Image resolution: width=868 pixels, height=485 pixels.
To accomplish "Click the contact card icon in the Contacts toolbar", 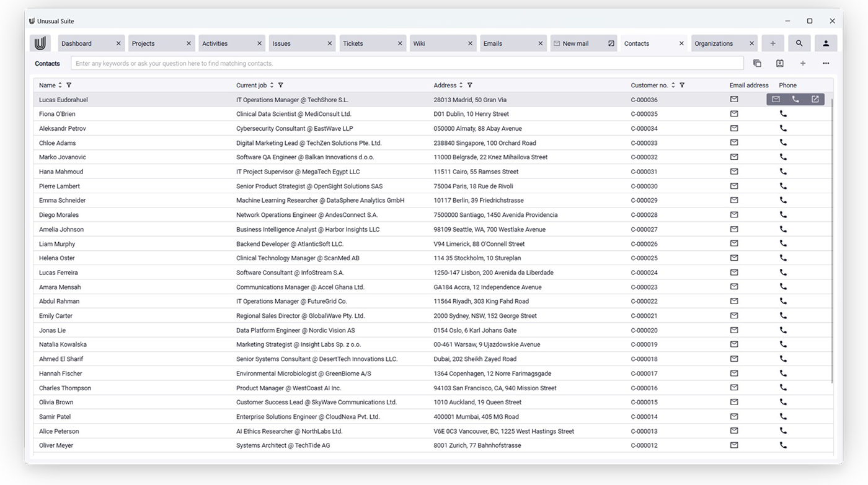I will (780, 63).
